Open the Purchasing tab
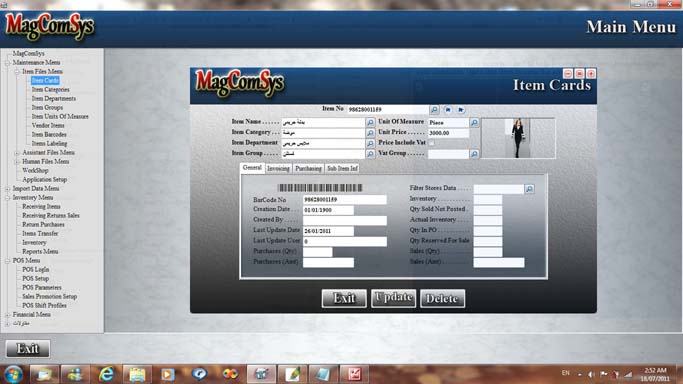The height and width of the screenshot is (384, 683). pos(308,168)
